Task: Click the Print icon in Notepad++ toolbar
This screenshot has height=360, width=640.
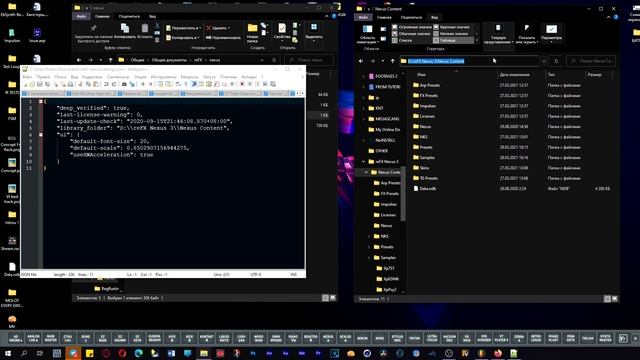Action: coord(71,84)
